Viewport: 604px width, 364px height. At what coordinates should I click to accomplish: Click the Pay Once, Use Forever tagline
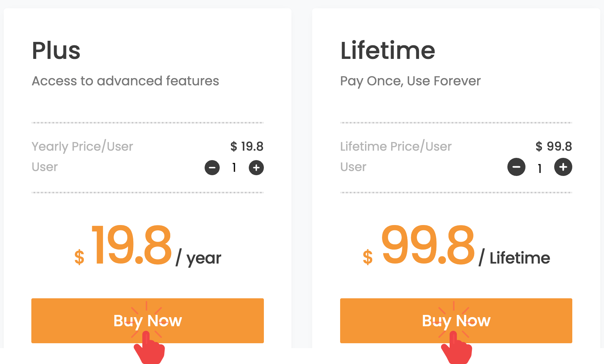coord(410,81)
